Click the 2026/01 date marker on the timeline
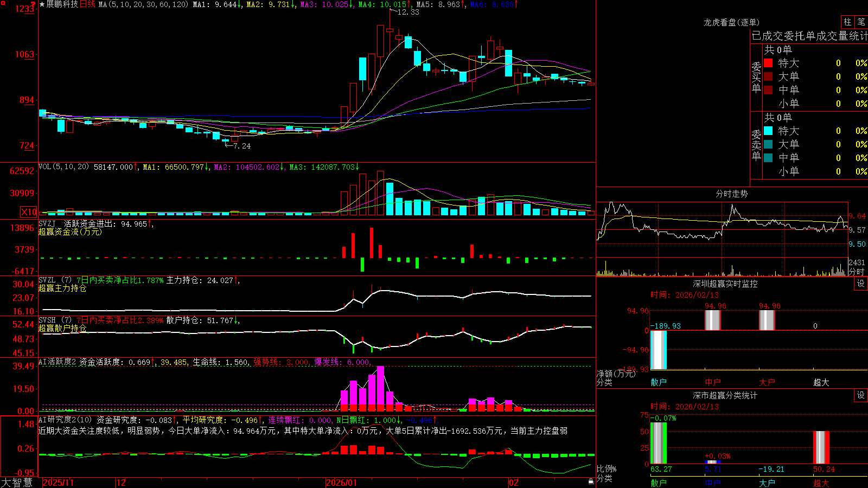Image resolution: width=868 pixels, height=488 pixels. tap(341, 483)
